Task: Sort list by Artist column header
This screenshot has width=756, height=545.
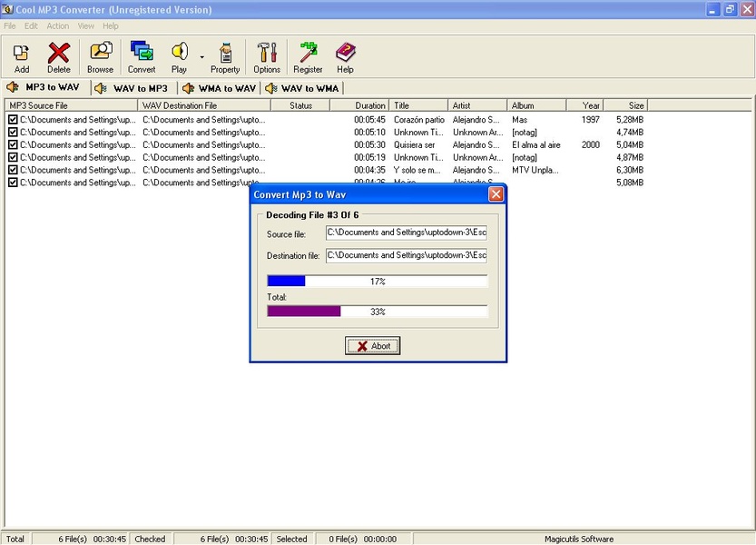Action: [x=477, y=105]
